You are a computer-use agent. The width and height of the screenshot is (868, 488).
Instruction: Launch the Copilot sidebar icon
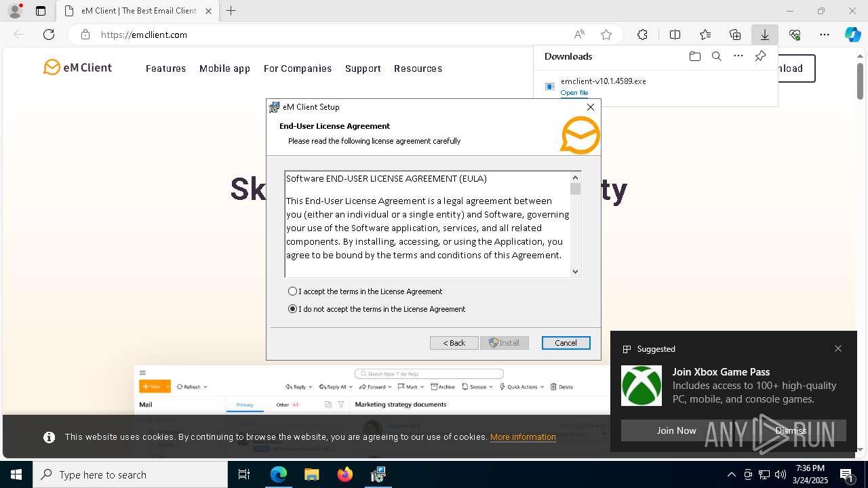click(852, 35)
